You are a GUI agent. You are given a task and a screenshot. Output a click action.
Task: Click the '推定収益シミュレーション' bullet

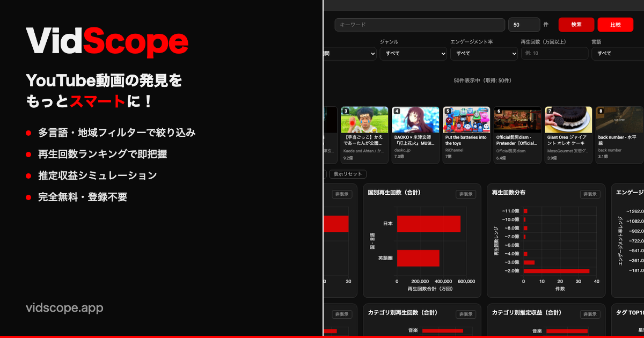point(97,175)
